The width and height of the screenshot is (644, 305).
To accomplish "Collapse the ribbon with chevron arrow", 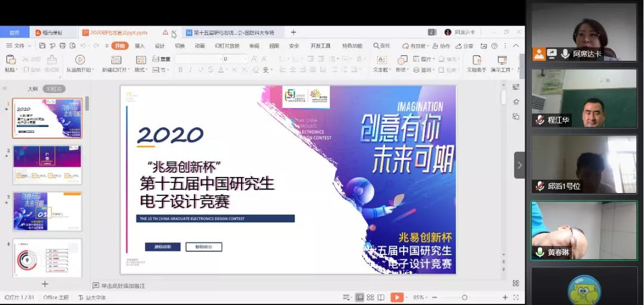I will click(x=516, y=45).
